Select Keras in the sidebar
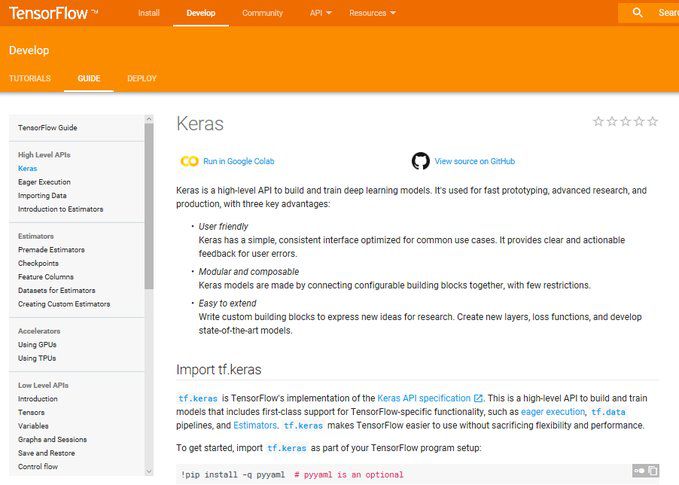 pyautogui.click(x=27, y=168)
